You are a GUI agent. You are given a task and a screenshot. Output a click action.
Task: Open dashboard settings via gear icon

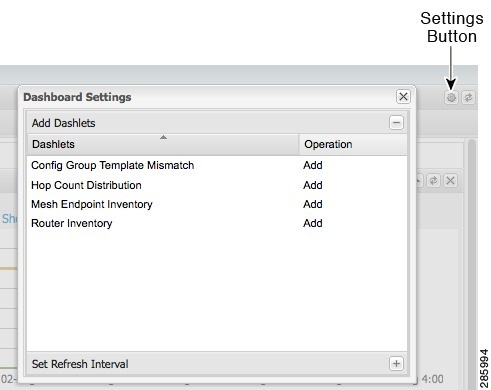pyautogui.click(x=451, y=98)
